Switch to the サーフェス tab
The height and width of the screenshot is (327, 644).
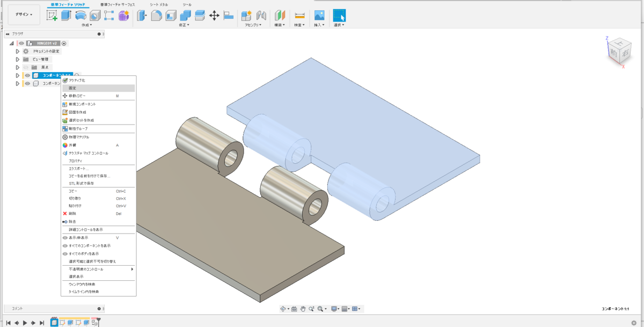[118, 4]
